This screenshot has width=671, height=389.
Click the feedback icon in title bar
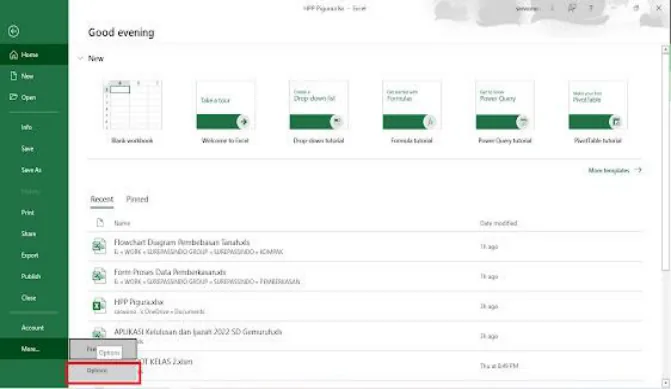pos(572,8)
